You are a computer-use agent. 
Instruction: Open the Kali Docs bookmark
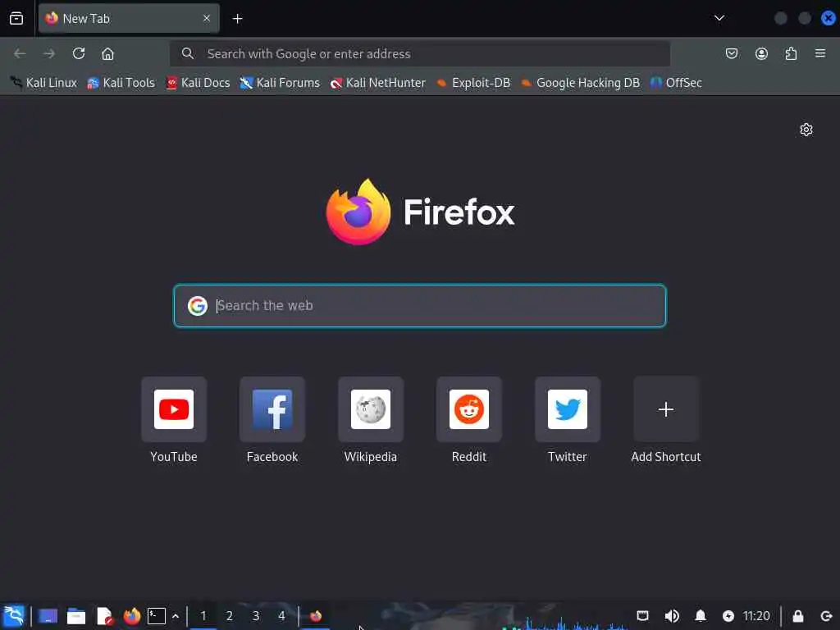click(x=199, y=83)
